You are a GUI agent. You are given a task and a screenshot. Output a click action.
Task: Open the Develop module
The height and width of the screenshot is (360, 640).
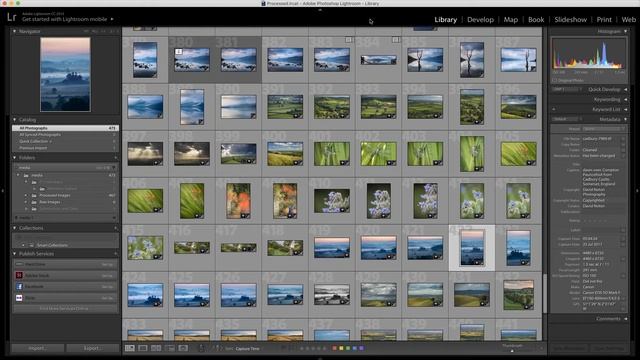pos(480,19)
